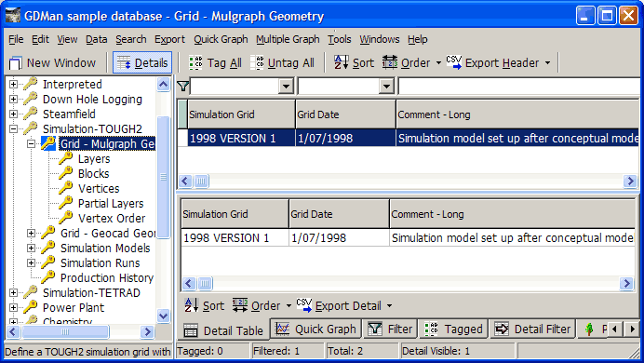The image size is (644, 363).
Task: Collapse the Grid - Mulgraph Geometry node
Action: pos(32,143)
